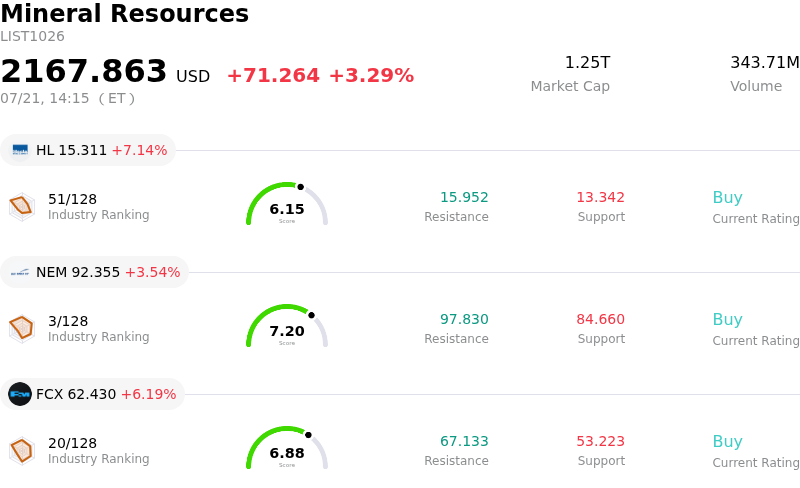The width and height of the screenshot is (800, 488).
Task: Select HL Buy current rating
Action: 728,198
